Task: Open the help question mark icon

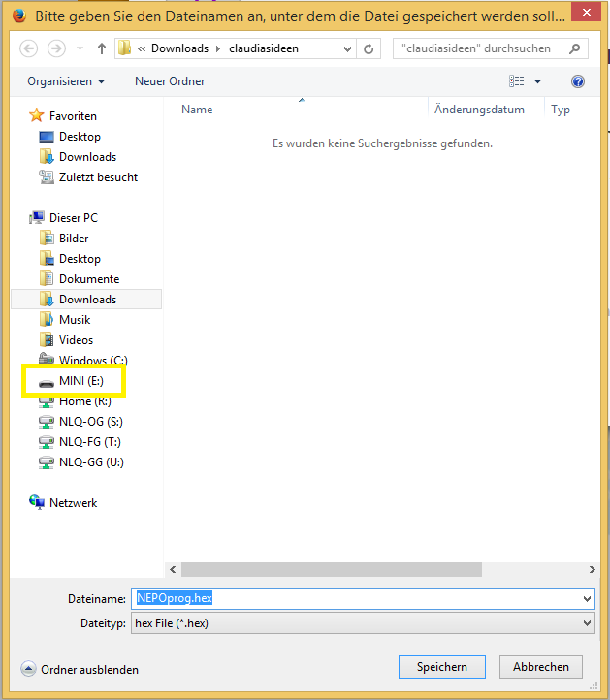Action: [x=578, y=81]
